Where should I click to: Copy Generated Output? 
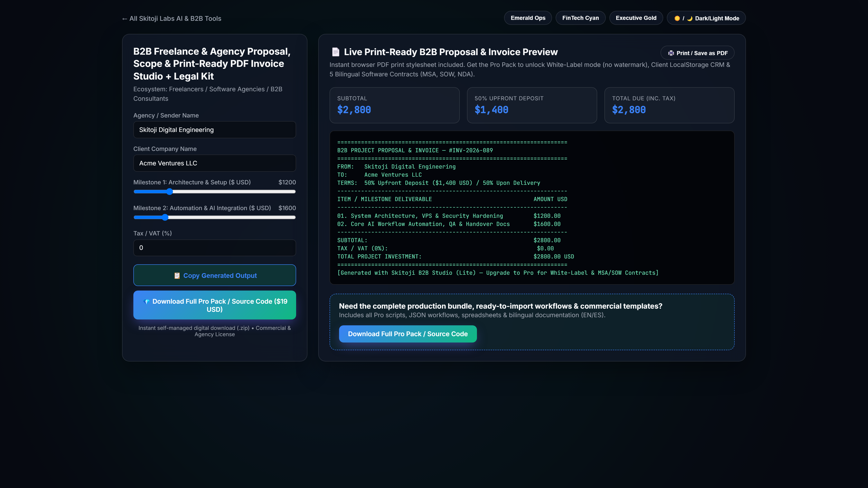click(x=215, y=275)
